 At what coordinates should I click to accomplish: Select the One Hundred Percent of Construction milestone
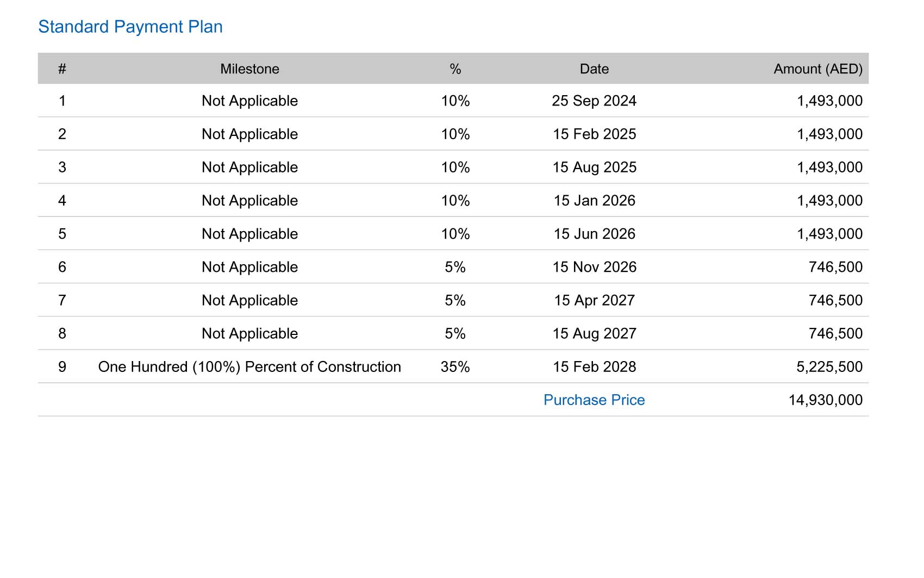pos(249,366)
